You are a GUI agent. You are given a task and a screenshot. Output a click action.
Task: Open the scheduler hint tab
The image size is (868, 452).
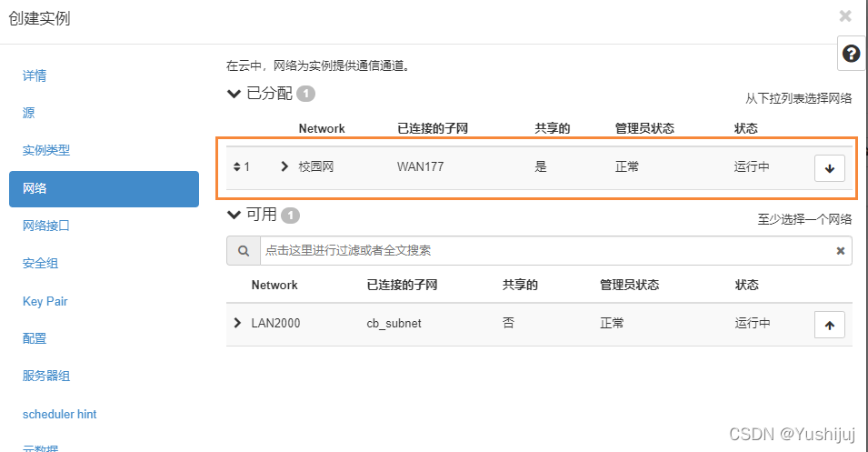pyautogui.click(x=60, y=415)
